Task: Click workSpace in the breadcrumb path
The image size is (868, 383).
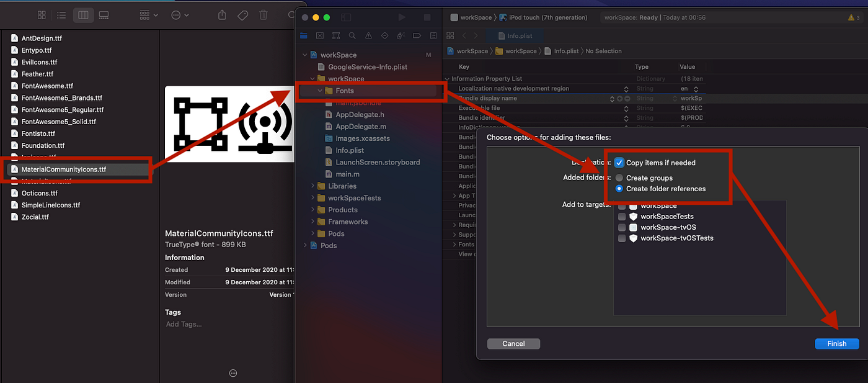Action: 472,51
